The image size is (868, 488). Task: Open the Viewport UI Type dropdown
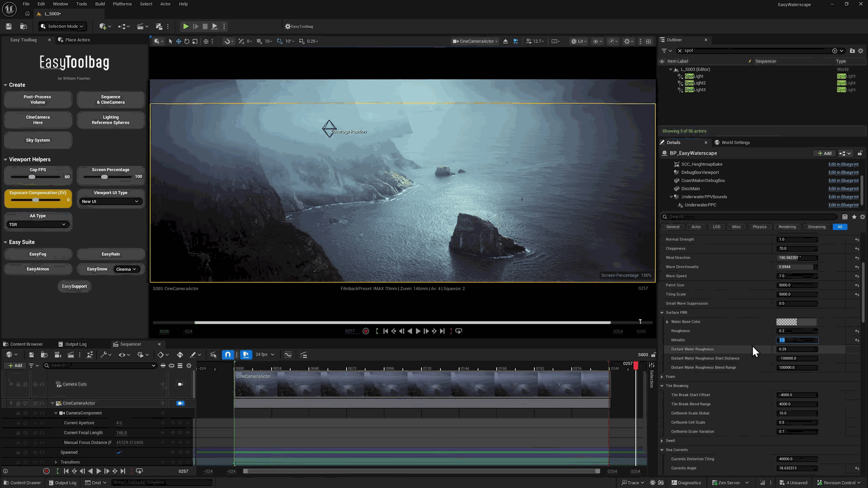click(x=110, y=202)
